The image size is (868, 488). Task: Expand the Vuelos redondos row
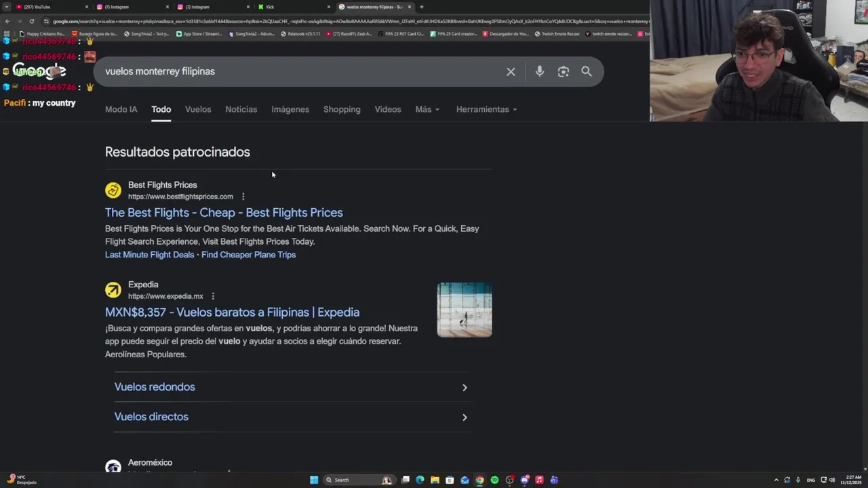coord(291,387)
